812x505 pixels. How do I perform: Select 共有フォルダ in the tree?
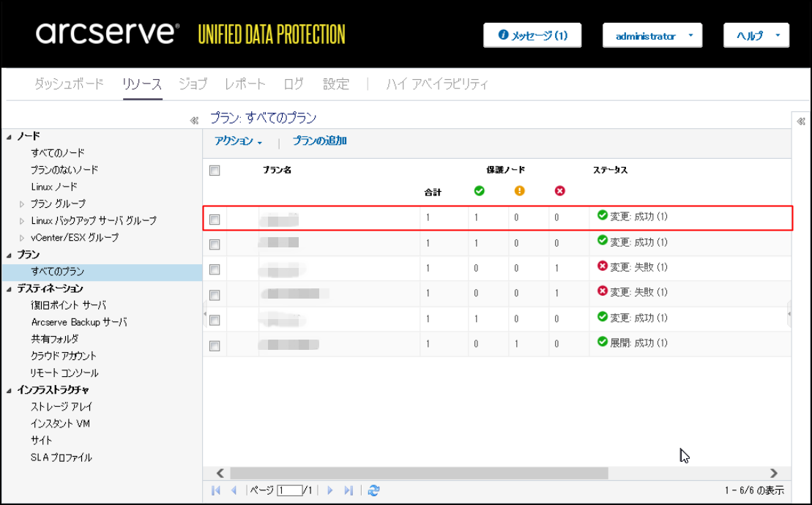point(55,339)
